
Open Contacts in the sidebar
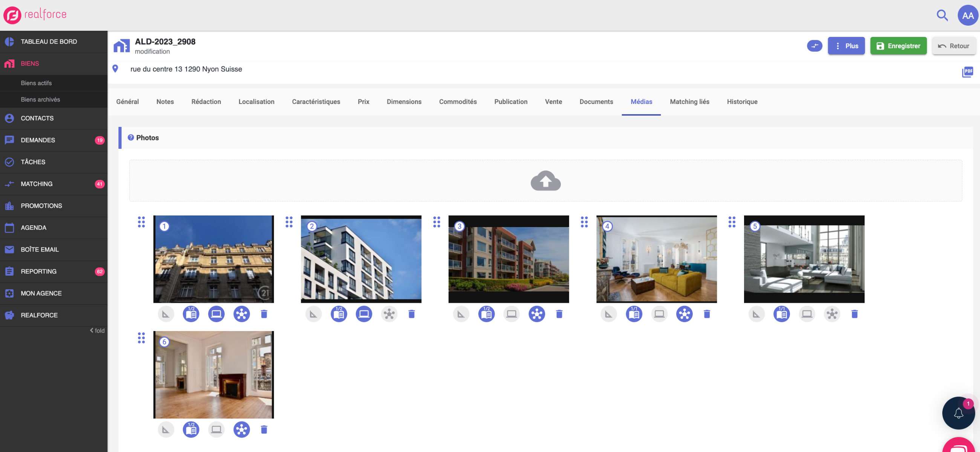54,118
